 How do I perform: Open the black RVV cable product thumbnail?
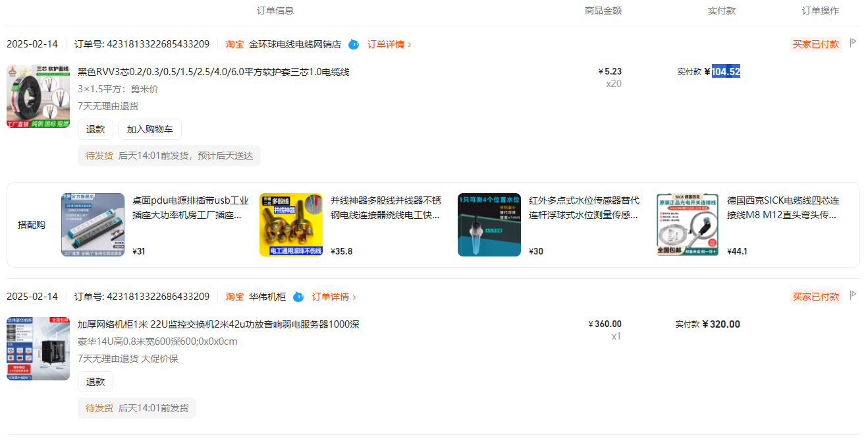[x=38, y=96]
